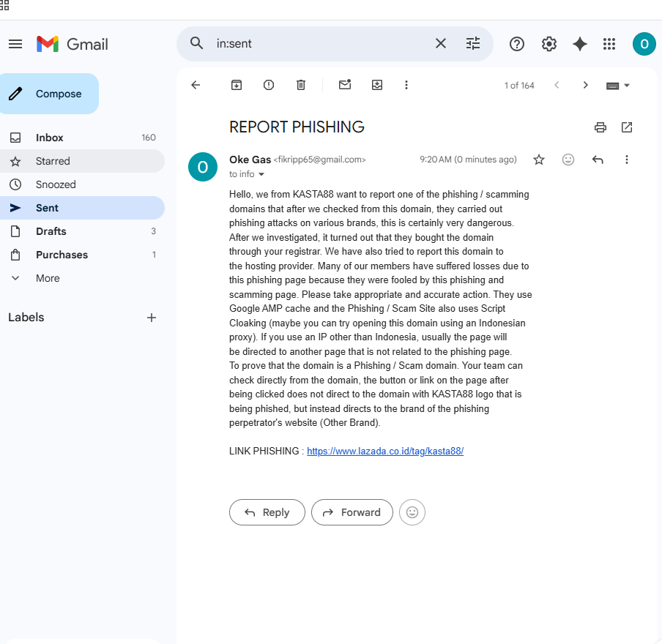The width and height of the screenshot is (662, 644).
Task: Open the Google apps grid
Action: click(x=609, y=44)
